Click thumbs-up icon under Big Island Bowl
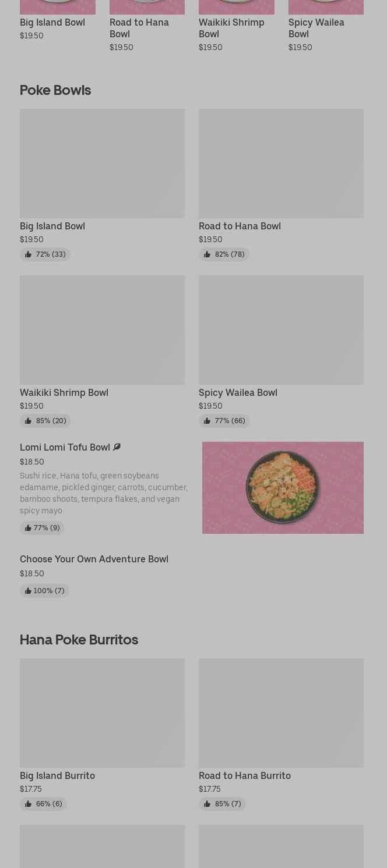The width and height of the screenshot is (387, 868). pos(28,254)
